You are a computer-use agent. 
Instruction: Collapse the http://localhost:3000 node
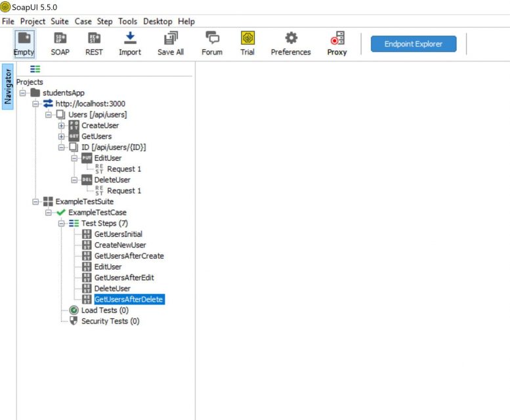[35, 104]
